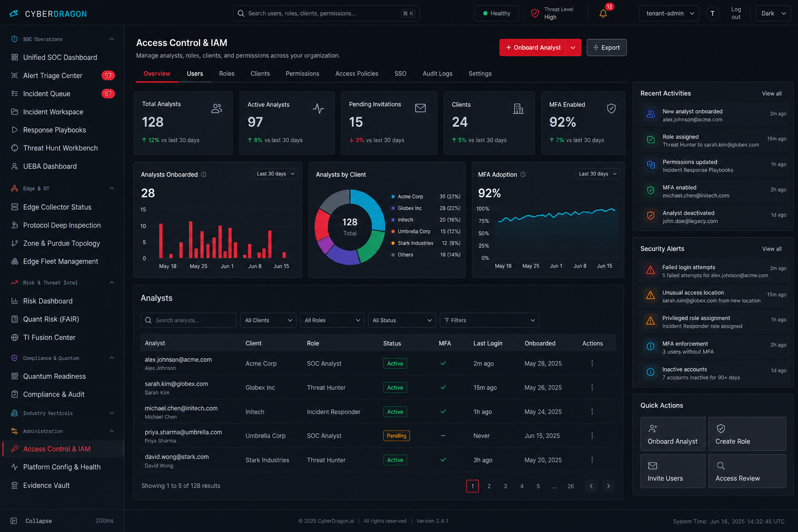Click the Zone & Purdue Topology icon

click(15, 243)
